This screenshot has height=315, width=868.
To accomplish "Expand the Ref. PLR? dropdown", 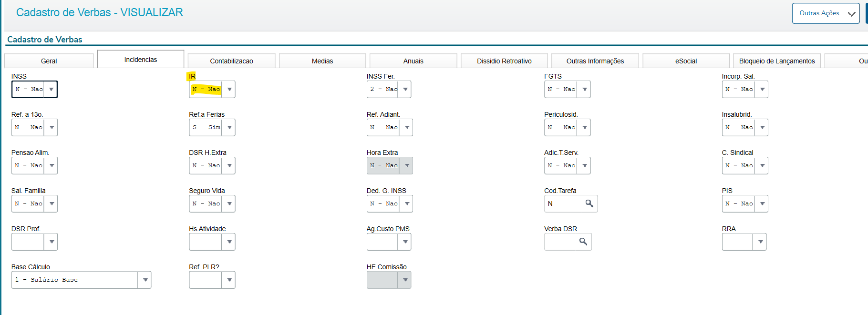I will click(x=229, y=280).
